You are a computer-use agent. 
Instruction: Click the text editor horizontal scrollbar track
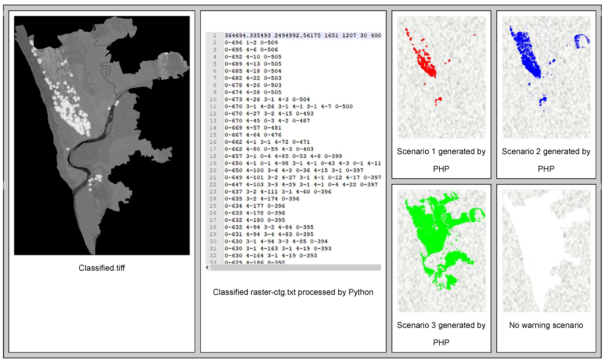coord(296,267)
